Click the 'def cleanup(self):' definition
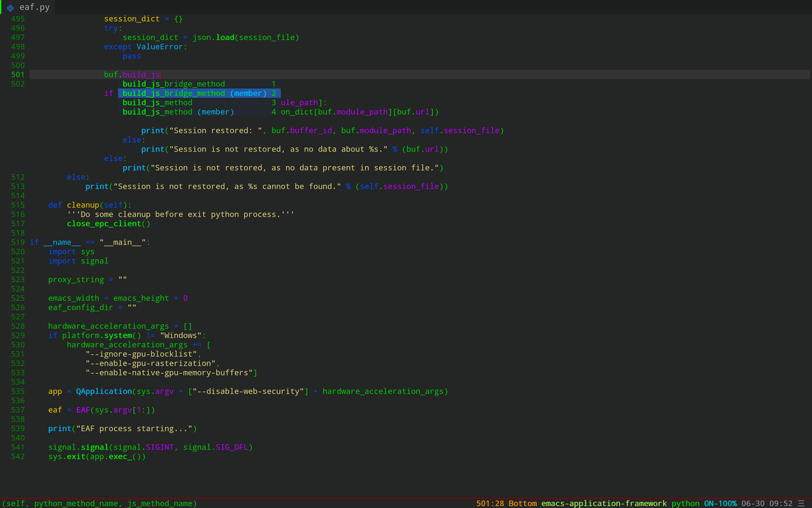The width and height of the screenshot is (812, 508). click(90, 205)
